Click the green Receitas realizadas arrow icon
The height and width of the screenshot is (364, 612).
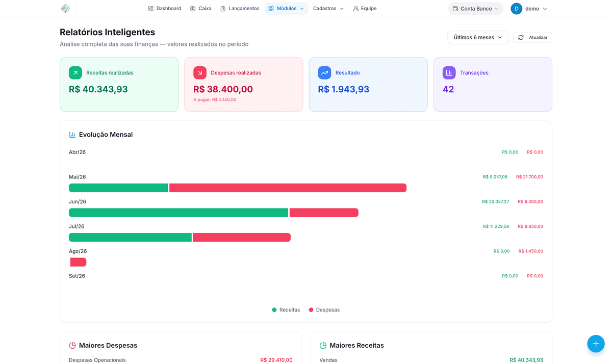coord(75,73)
